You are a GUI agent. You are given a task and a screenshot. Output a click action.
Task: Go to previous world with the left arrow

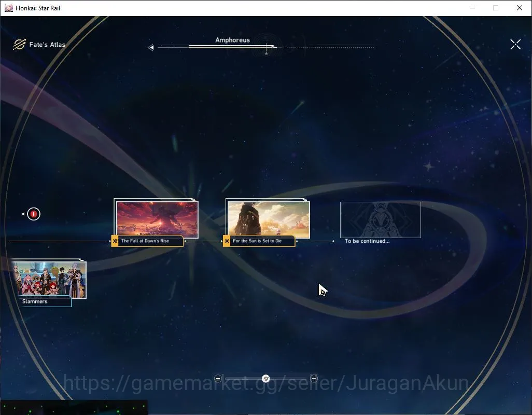[151, 48]
